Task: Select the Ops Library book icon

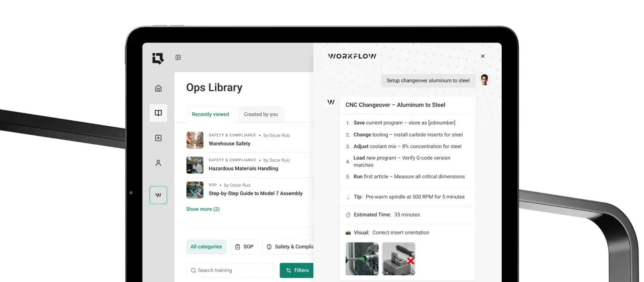Action: (158, 113)
